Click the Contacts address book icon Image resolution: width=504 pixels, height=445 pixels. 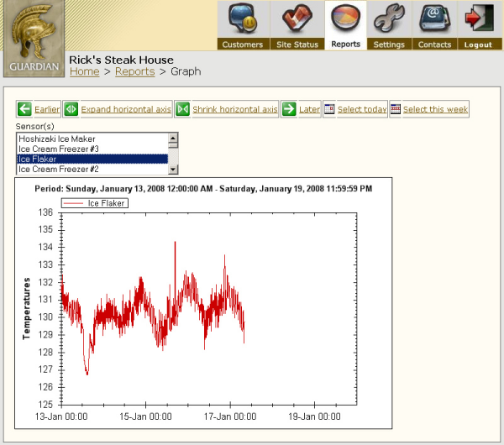(434, 18)
